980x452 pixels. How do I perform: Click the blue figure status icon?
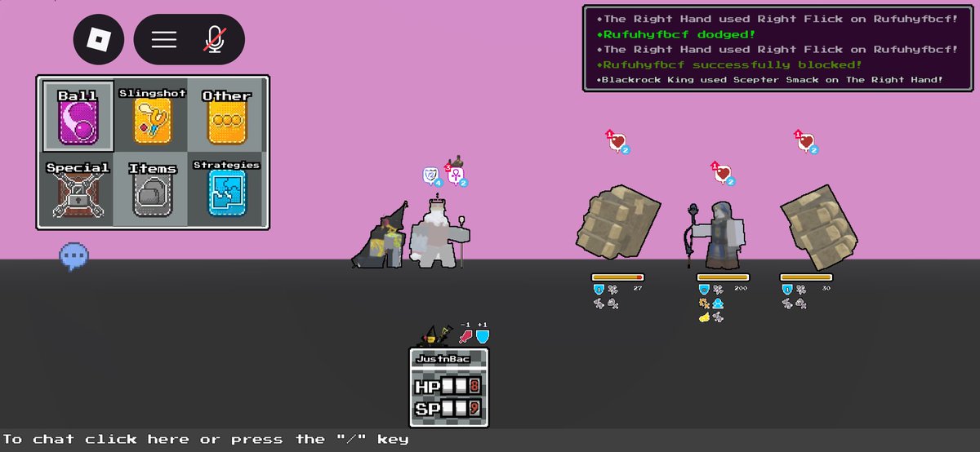click(x=718, y=303)
